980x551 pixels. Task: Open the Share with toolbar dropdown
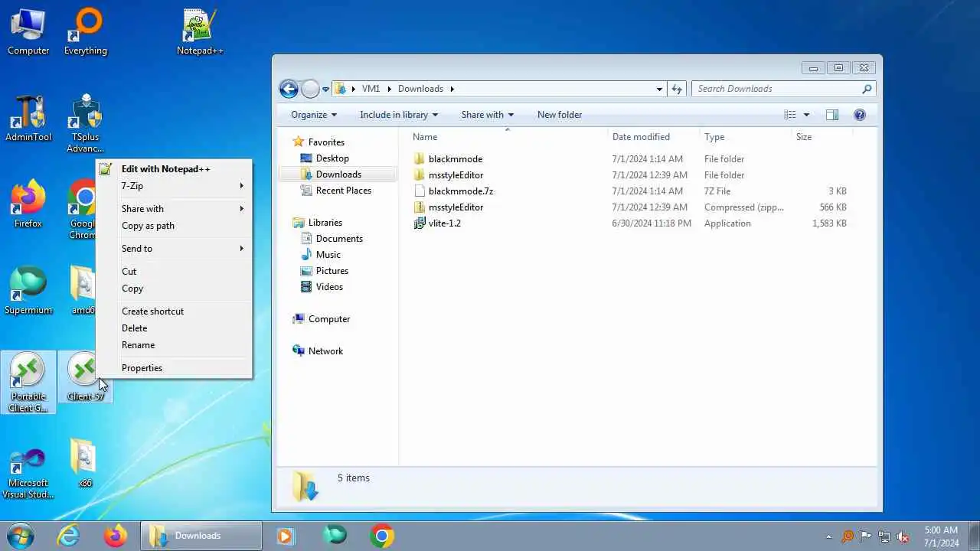click(488, 115)
